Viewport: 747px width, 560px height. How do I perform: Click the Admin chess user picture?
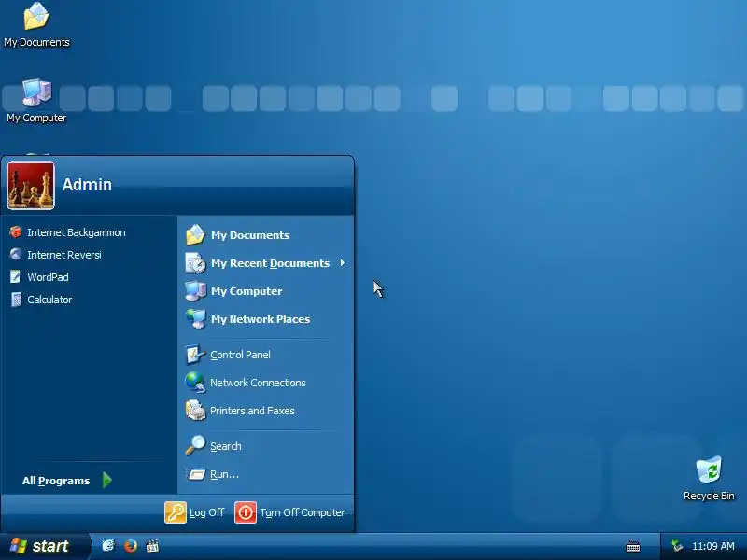tap(31, 186)
